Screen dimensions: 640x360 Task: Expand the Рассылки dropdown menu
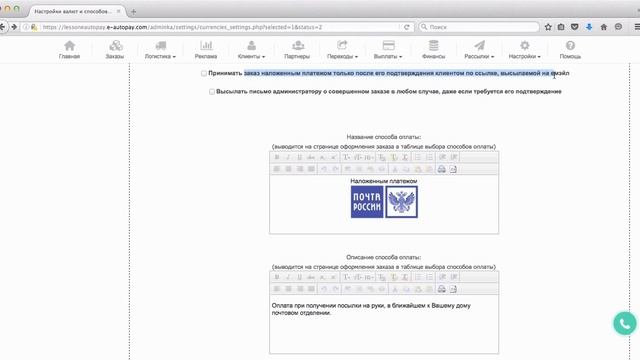coord(479,50)
